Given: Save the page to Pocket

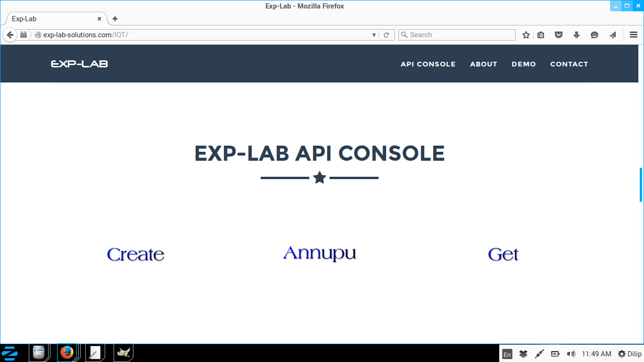Looking at the screenshot, I should (558, 34).
